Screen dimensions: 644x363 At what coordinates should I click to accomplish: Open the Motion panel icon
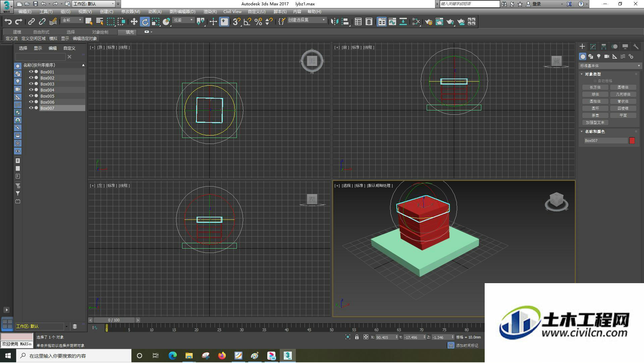click(x=614, y=47)
